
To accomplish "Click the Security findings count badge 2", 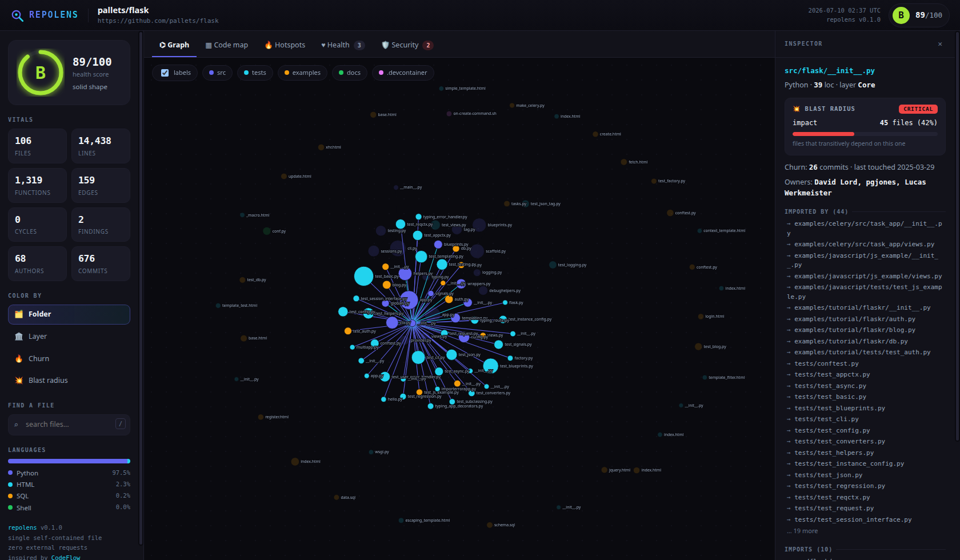I will click(428, 45).
